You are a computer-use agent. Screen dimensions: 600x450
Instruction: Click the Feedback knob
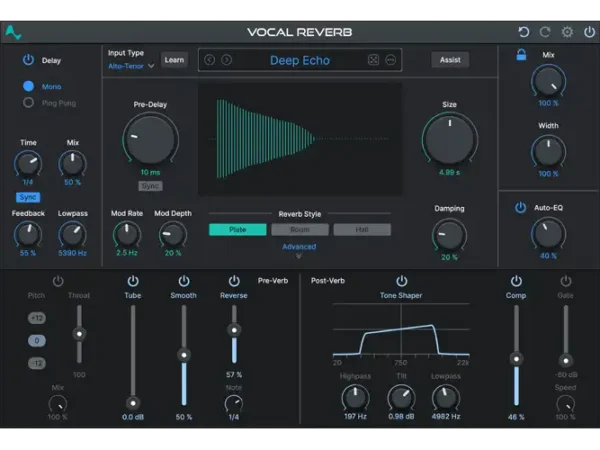coord(28,235)
